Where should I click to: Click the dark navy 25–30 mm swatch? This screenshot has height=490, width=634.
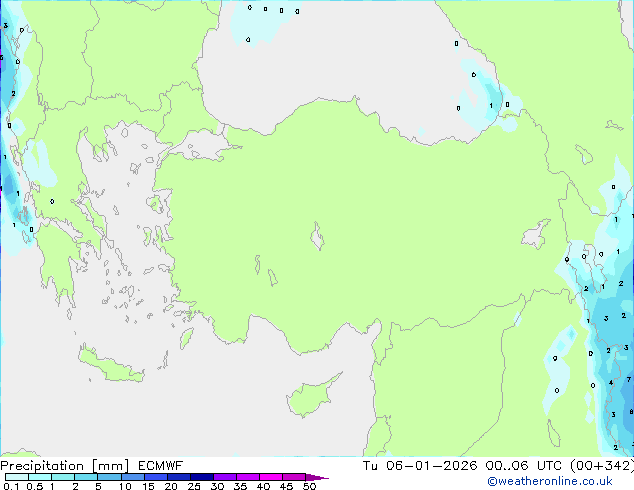click(201, 477)
